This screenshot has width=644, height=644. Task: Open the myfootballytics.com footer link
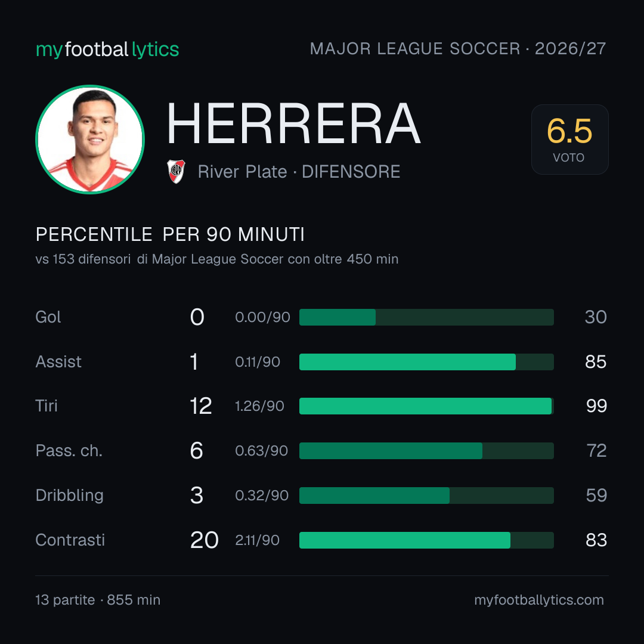coord(539,600)
